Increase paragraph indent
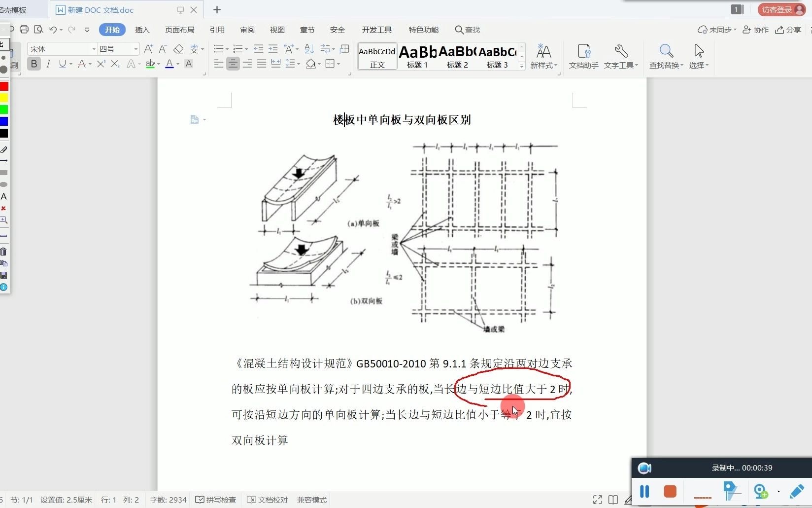The image size is (812, 508). click(x=272, y=49)
